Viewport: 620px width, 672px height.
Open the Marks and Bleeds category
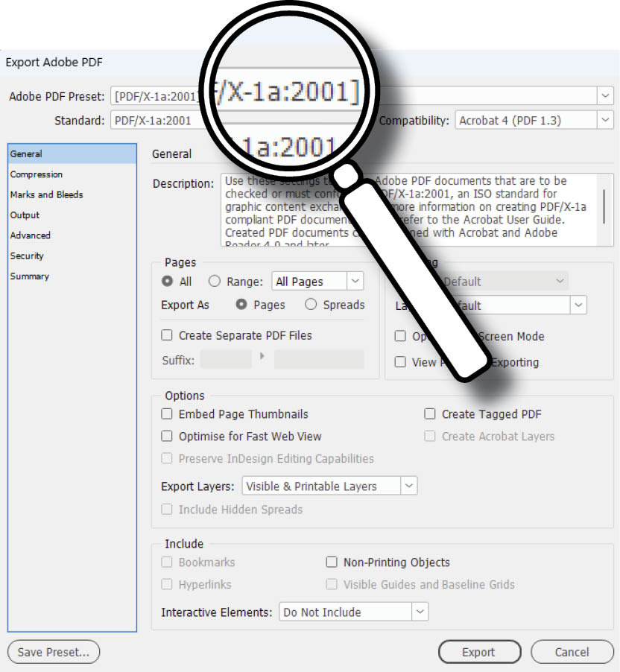(46, 194)
